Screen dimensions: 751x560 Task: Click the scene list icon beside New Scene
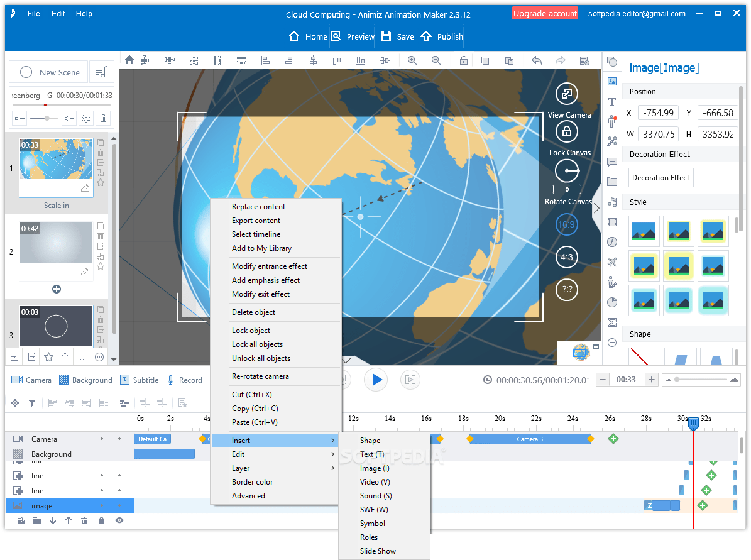click(101, 72)
